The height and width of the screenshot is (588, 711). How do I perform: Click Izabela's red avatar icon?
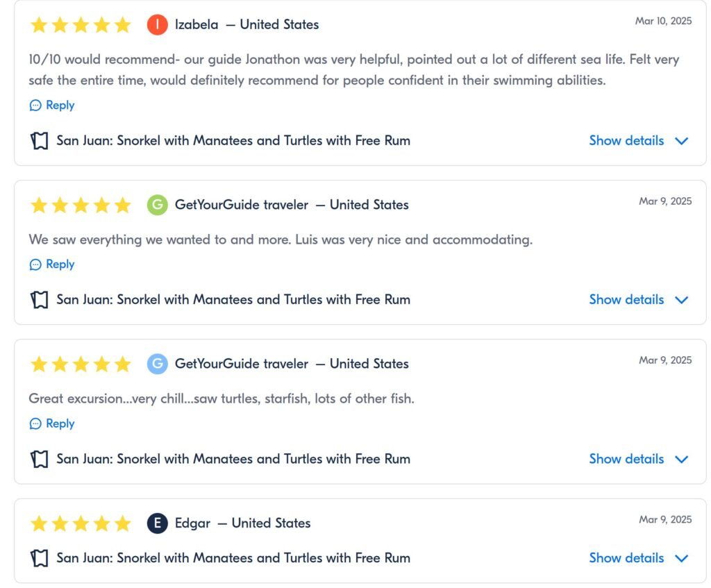(x=158, y=24)
